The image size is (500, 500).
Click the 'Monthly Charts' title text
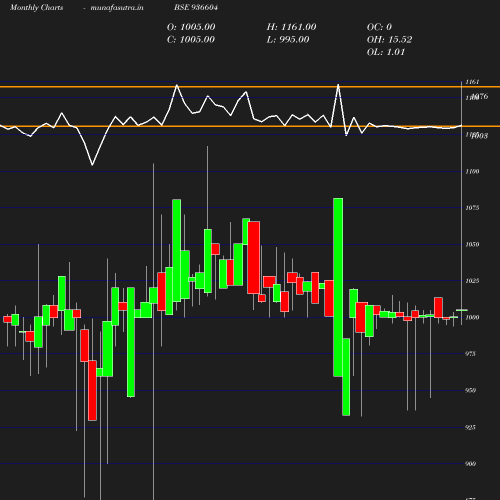point(36,7)
